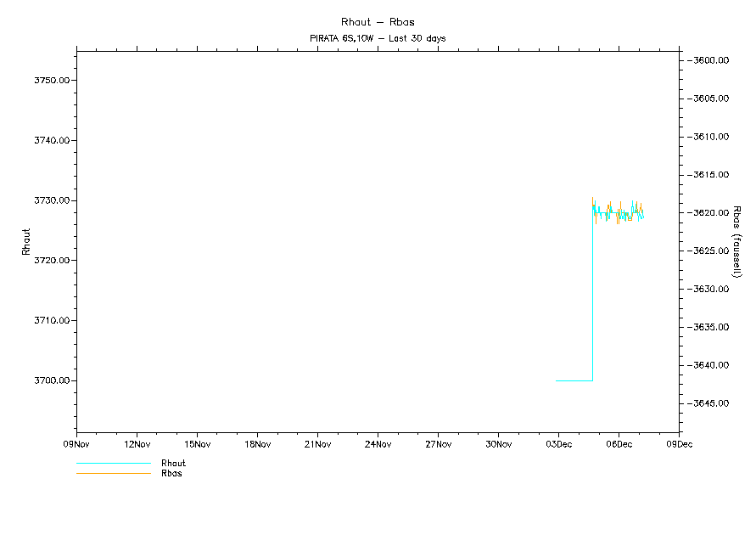This screenshot has height=535, width=756.
Task: Click the left axis label Rhaut
Action: point(26,241)
